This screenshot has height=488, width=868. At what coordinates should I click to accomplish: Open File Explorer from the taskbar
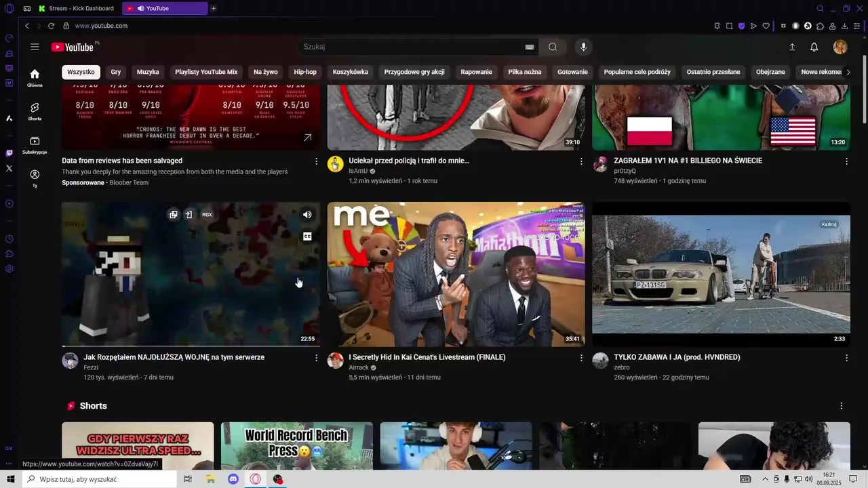tap(211, 479)
